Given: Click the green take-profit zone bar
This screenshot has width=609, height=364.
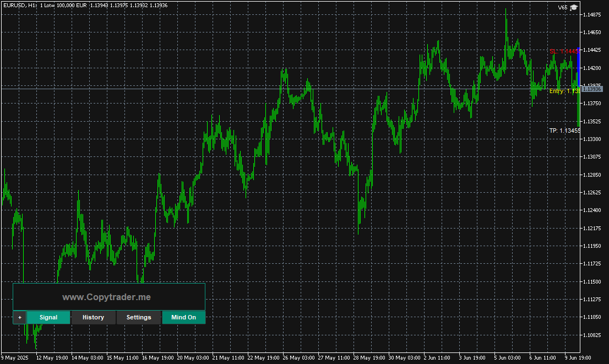Looking at the screenshot, I should 579,107.
